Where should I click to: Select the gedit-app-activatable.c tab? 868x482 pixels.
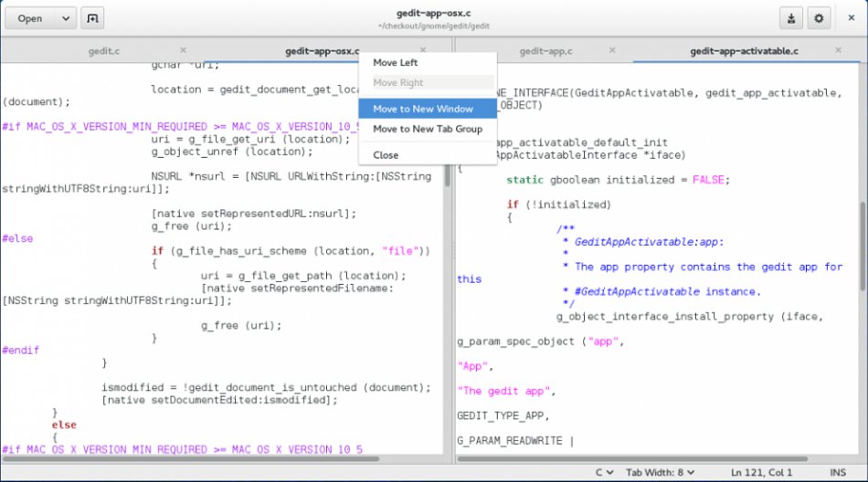pos(744,51)
